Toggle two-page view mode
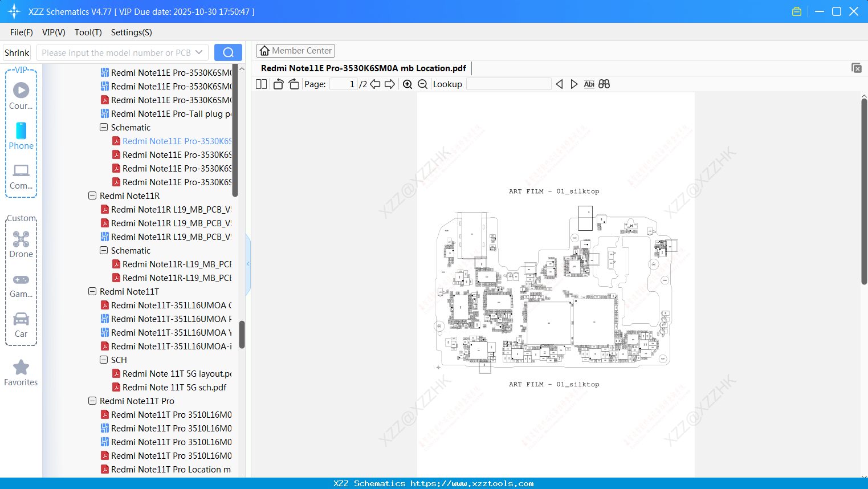Screen dimensions: 868x489 pyautogui.click(x=261, y=84)
